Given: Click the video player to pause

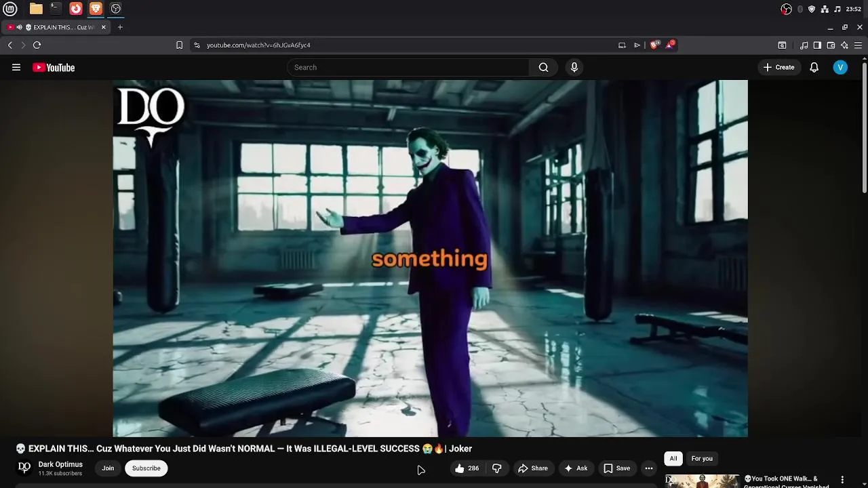Looking at the screenshot, I should [430, 258].
